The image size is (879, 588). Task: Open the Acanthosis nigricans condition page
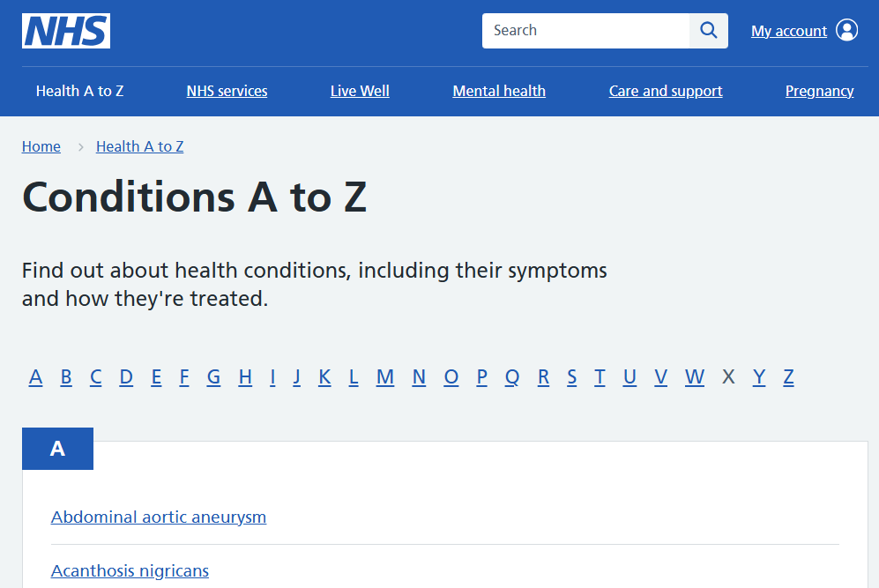(130, 570)
